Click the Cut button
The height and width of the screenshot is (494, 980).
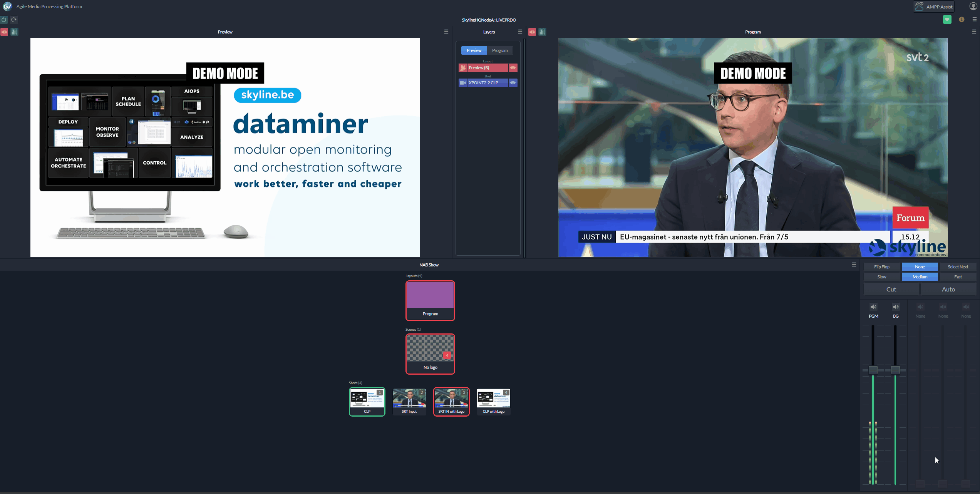point(891,289)
